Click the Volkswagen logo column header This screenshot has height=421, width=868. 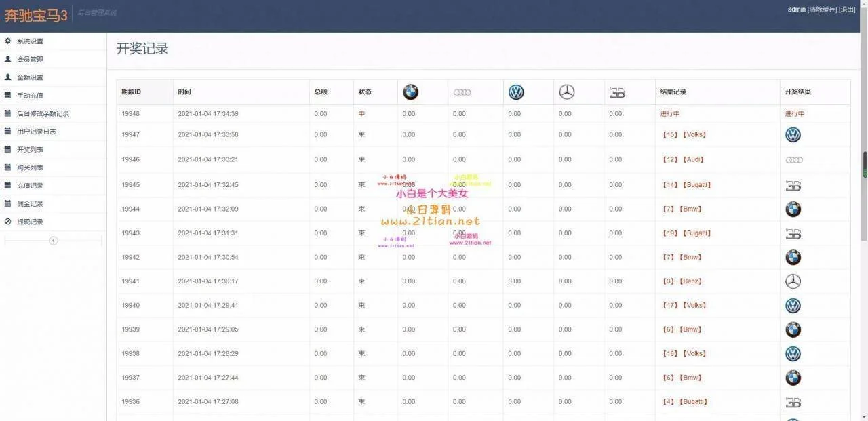(516, 92)
